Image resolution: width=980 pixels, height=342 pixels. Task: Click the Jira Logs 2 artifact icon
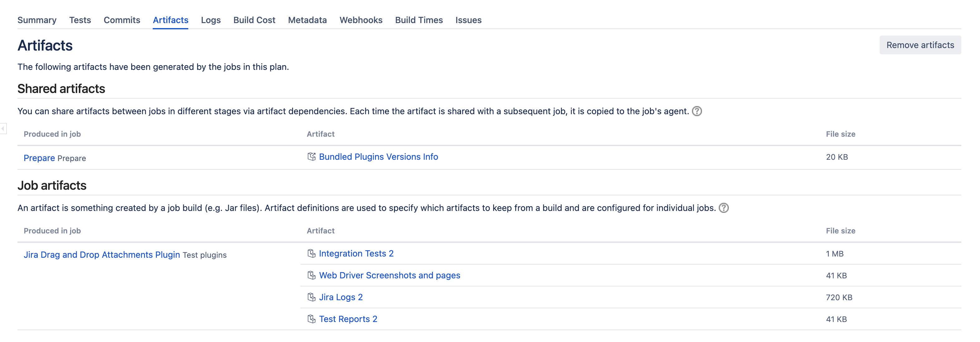(311, 297)
